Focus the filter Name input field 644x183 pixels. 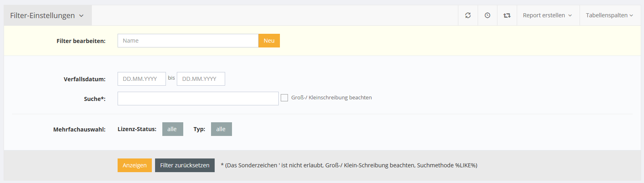pos(188,41)
